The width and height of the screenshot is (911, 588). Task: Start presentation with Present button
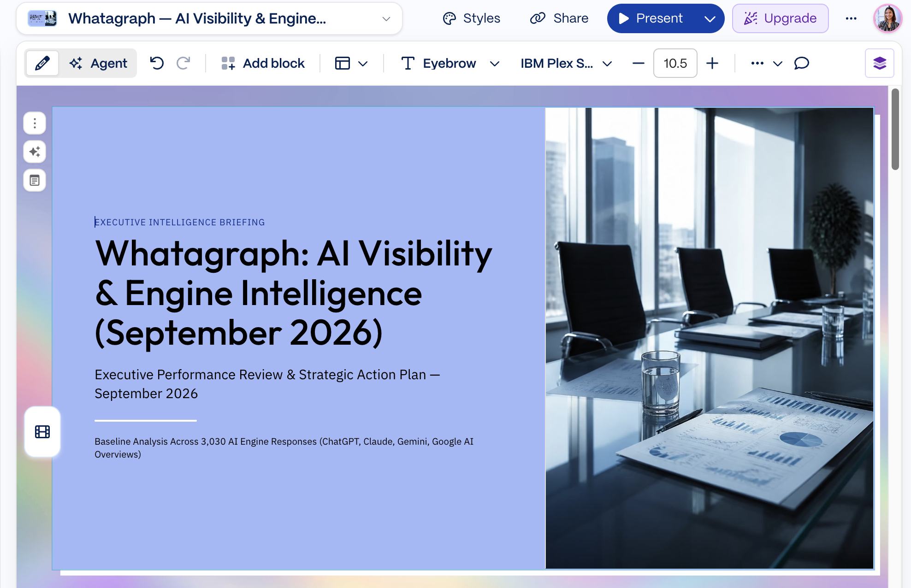pos(651,18)
